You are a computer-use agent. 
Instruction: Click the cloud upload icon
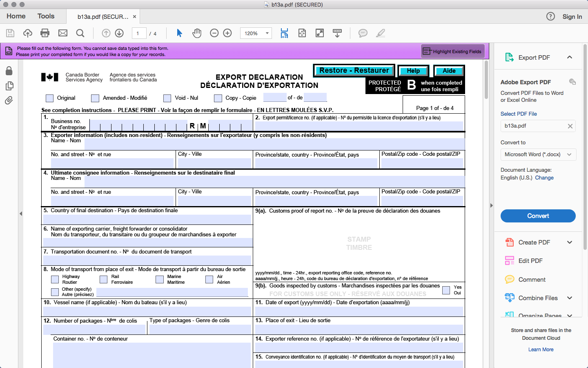click(x=28, y=33)
